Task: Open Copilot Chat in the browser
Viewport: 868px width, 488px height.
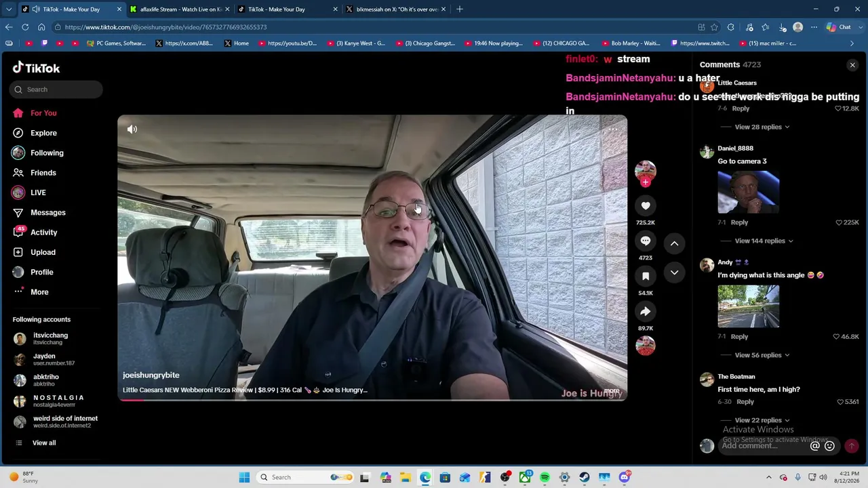Action: pos(839,27)
